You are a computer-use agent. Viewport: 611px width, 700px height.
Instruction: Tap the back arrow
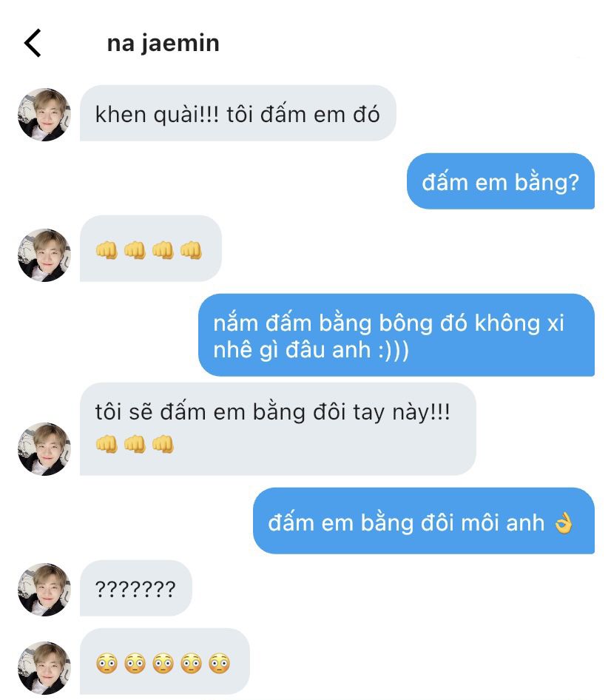click(33, 43)
